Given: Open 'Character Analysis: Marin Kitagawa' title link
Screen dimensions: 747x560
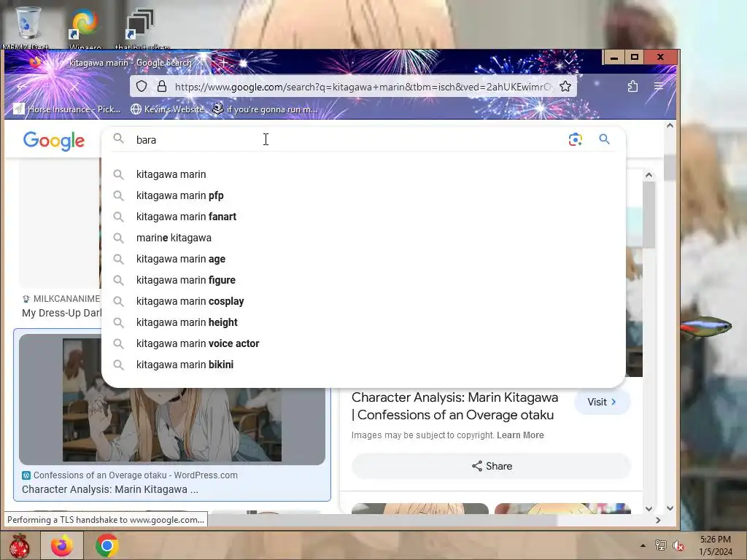Looking at the screenshot, I should pyautogui.click(x=455, y=406).
